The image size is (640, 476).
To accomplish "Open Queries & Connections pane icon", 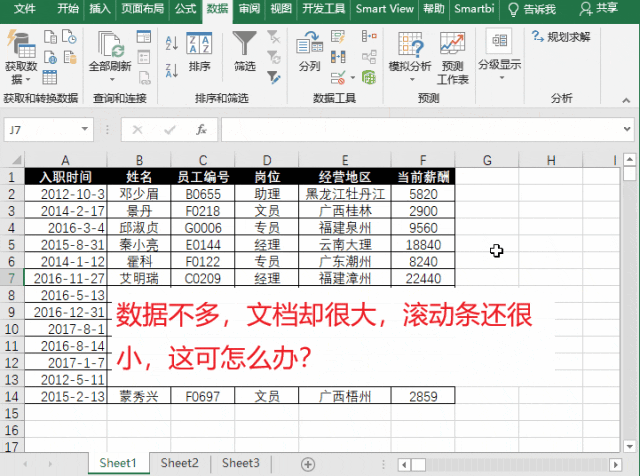I will click(144, 37).
